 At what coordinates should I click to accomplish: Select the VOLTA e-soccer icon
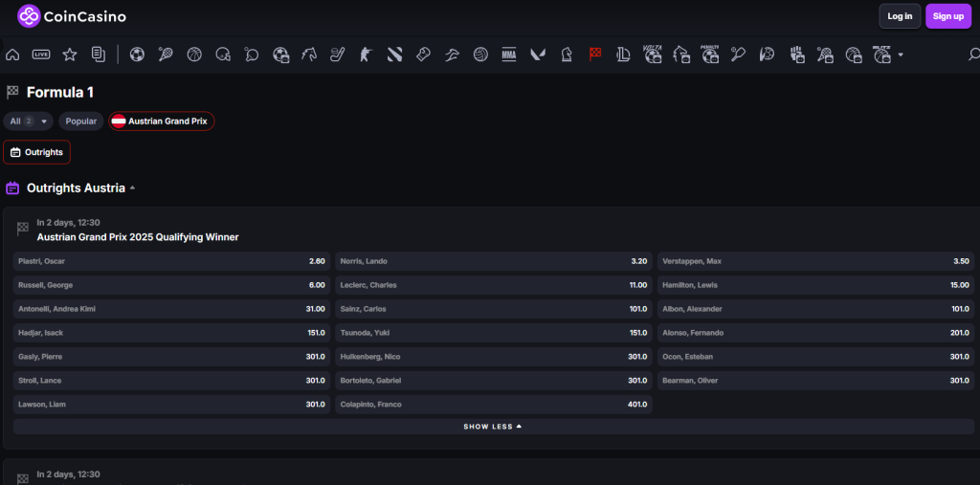tap(653, 55)
